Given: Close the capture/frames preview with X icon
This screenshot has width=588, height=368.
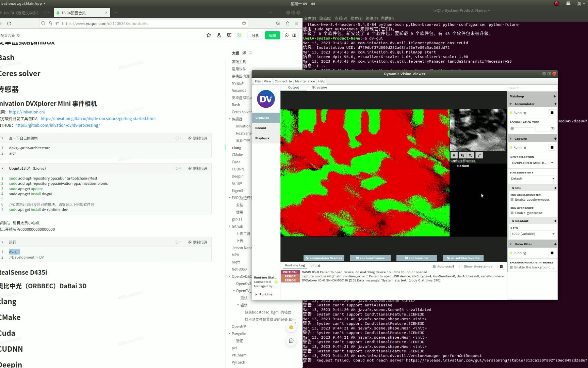Looking at the screenshot, I should coord(454,155).
